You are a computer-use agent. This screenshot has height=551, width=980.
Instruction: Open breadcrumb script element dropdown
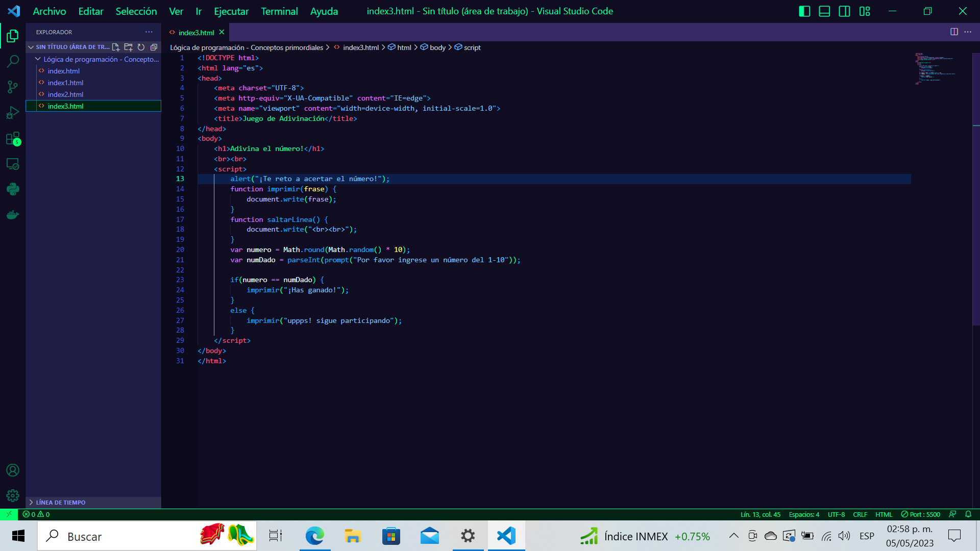pos(468,47)
